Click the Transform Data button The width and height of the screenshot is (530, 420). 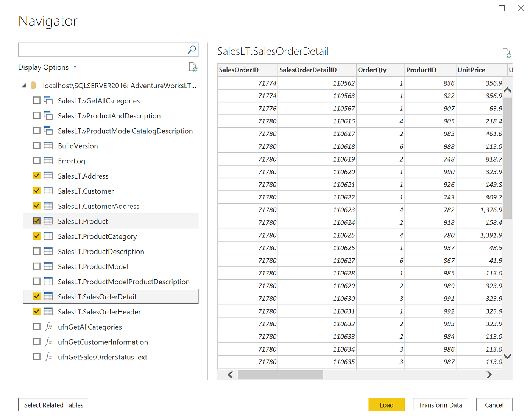tap(440, 404)
